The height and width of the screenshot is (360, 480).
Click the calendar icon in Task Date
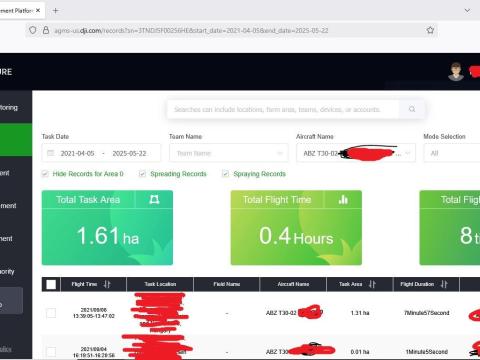pyautogui.click(x=51, y=153)
